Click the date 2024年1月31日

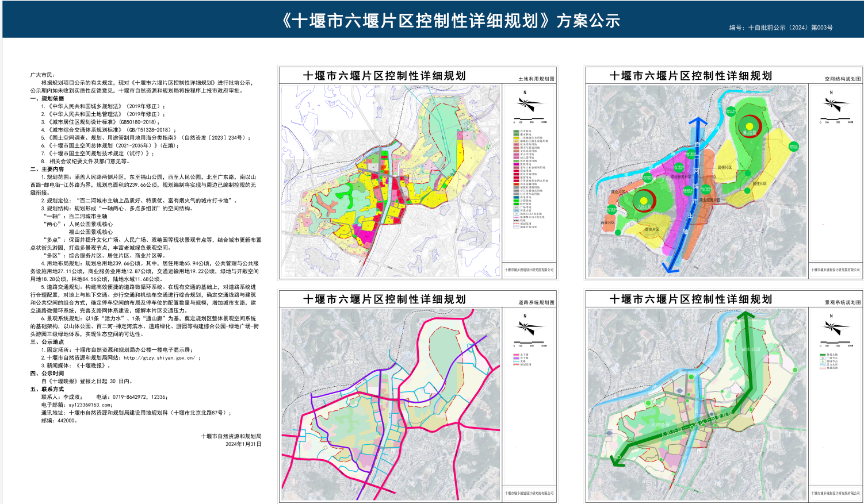pyautogui.click(x=243, y=444)
